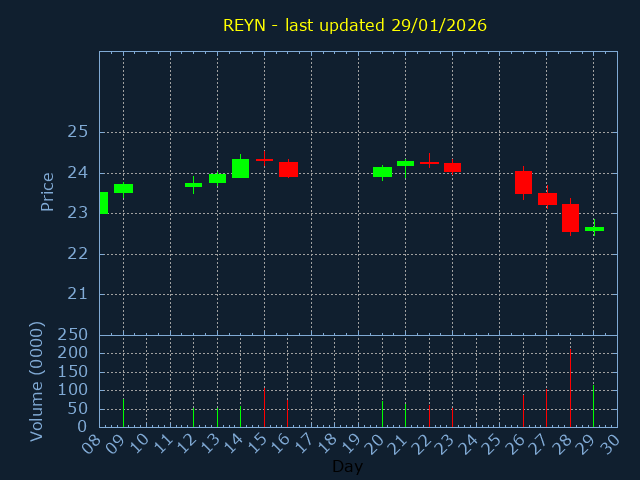Image resolution: width=640 pixels, height=480 pixels.
Task: Click the red candlestick for day 16
Action: (x=288, y=169)
